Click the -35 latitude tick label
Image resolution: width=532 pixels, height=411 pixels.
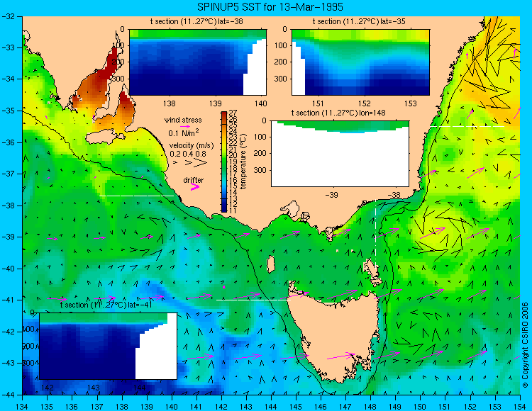(9, 111)
